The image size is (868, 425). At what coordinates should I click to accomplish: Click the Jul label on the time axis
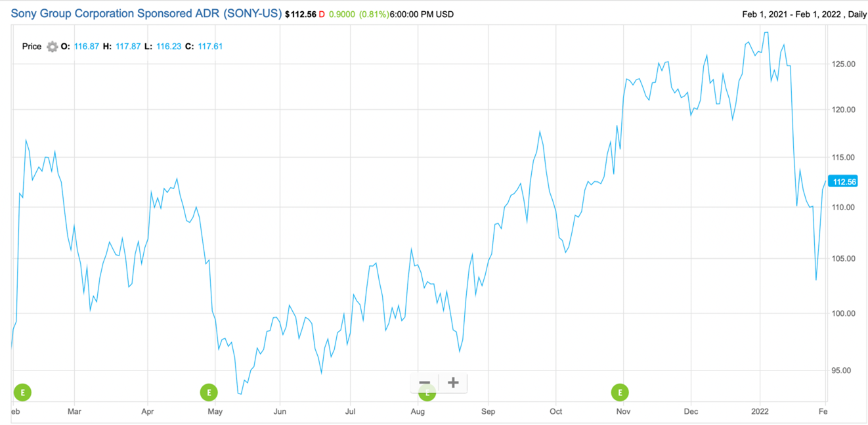click(x=350, y=412)
